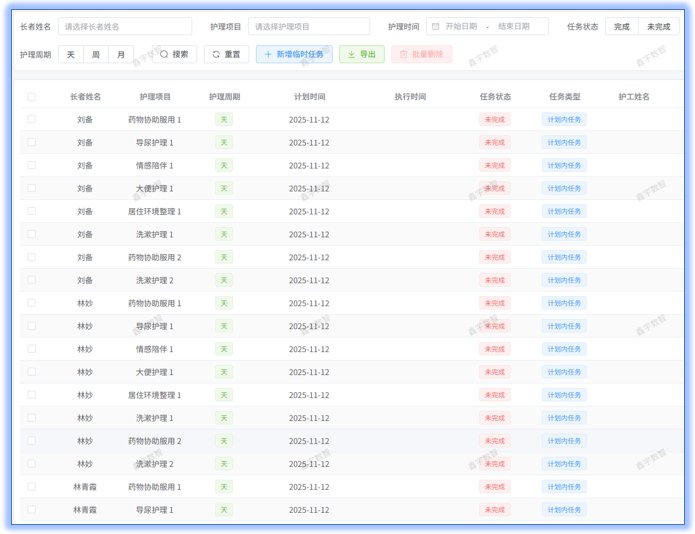Filter task status by 完成
The height and width of the screenshot is (534, 695).
point(622,27)
